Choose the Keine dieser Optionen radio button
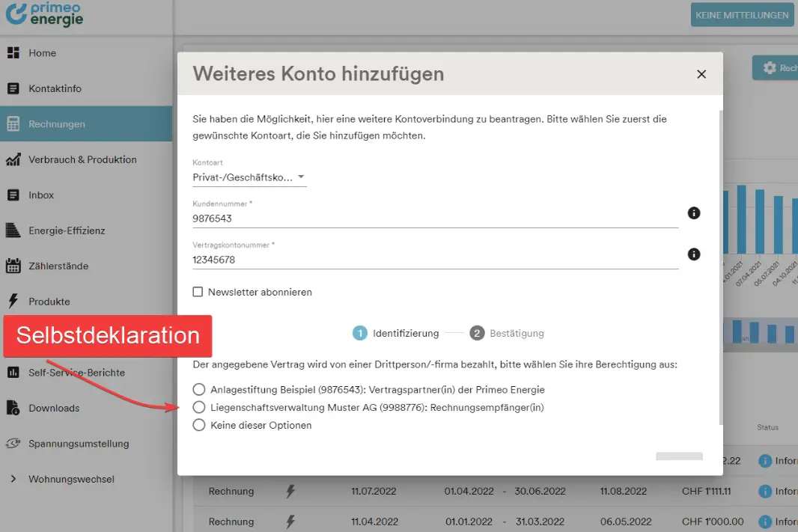798x532 pixels. tap(198, 425)
